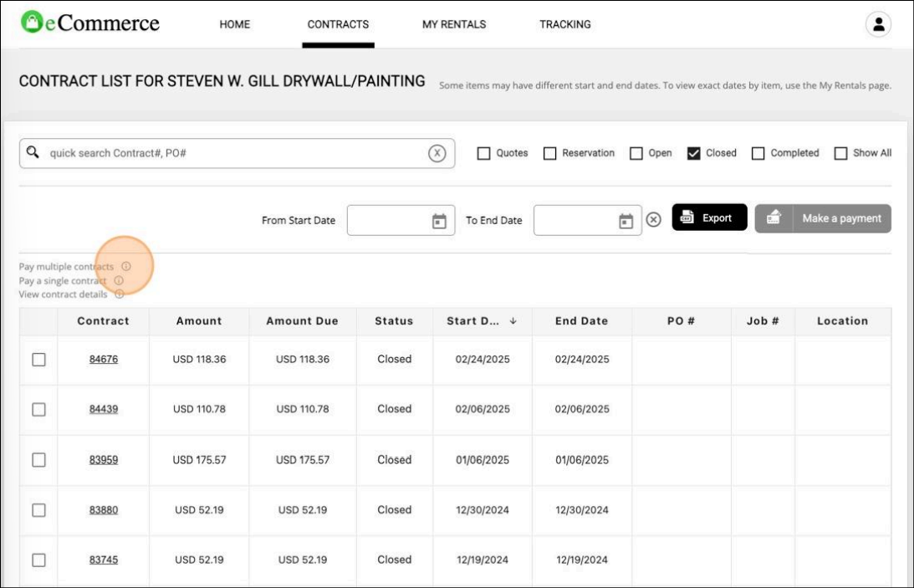Clear the quick search with X icon
The height and width of the screenshot is (588, 914).
coord(437,153)
